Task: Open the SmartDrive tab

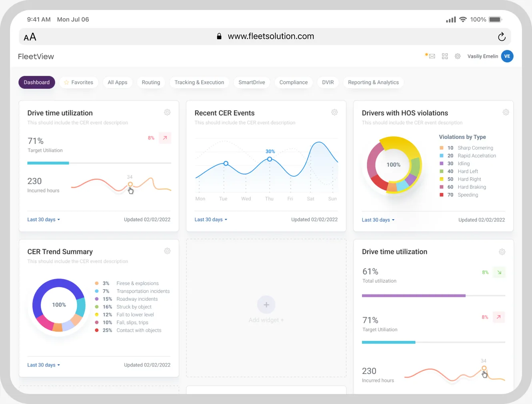Action: 252,82
